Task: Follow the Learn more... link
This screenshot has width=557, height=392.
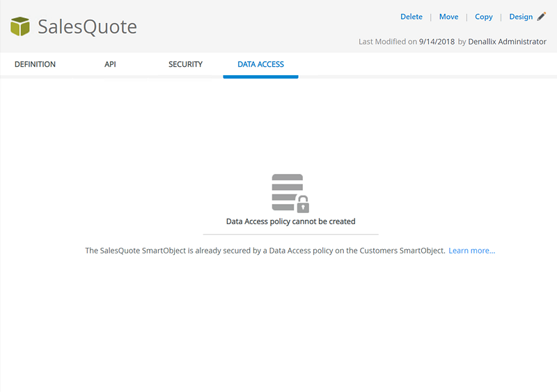Action: coord(472,251)
